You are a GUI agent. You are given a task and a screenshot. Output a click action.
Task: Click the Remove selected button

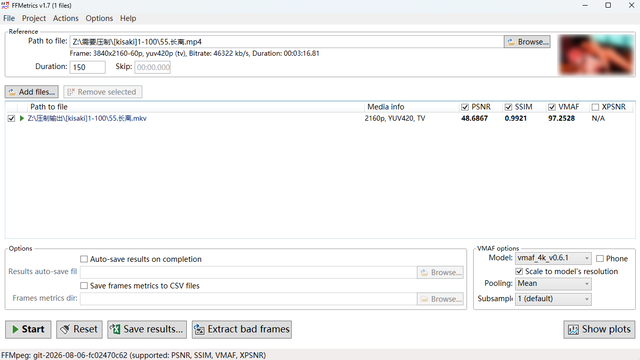point(102,92)
